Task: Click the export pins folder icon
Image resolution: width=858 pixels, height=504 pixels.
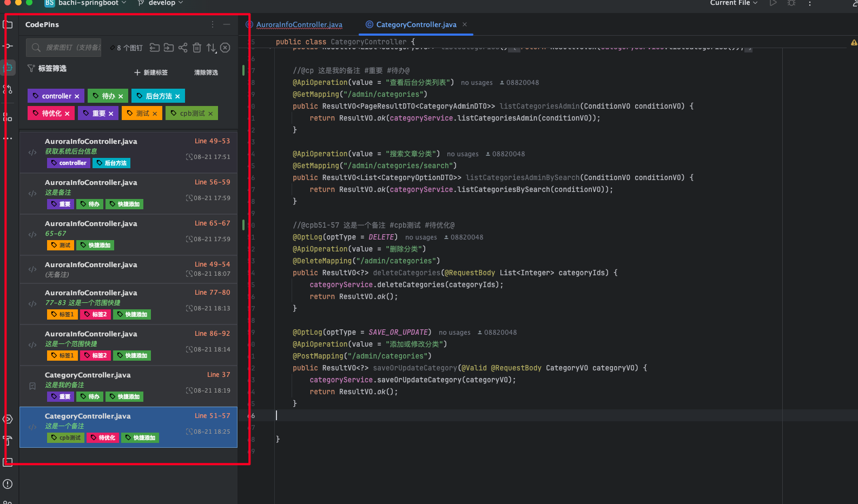Action: click(169, 48)
